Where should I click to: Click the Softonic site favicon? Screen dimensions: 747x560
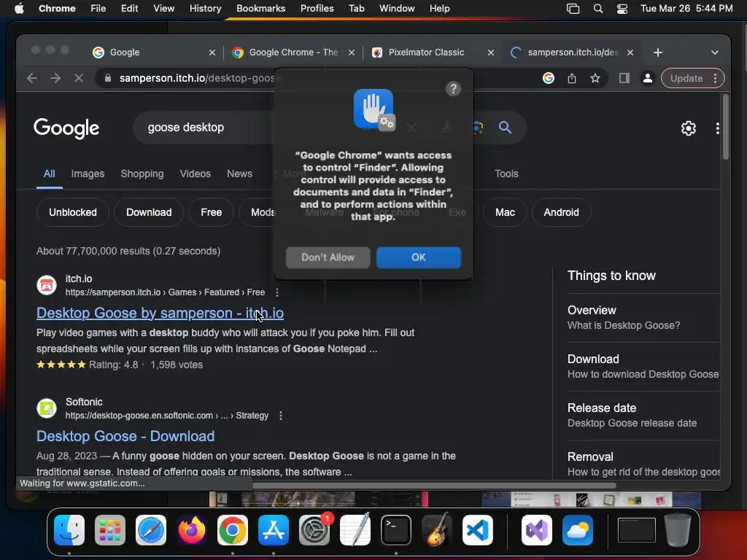(47, 408)
